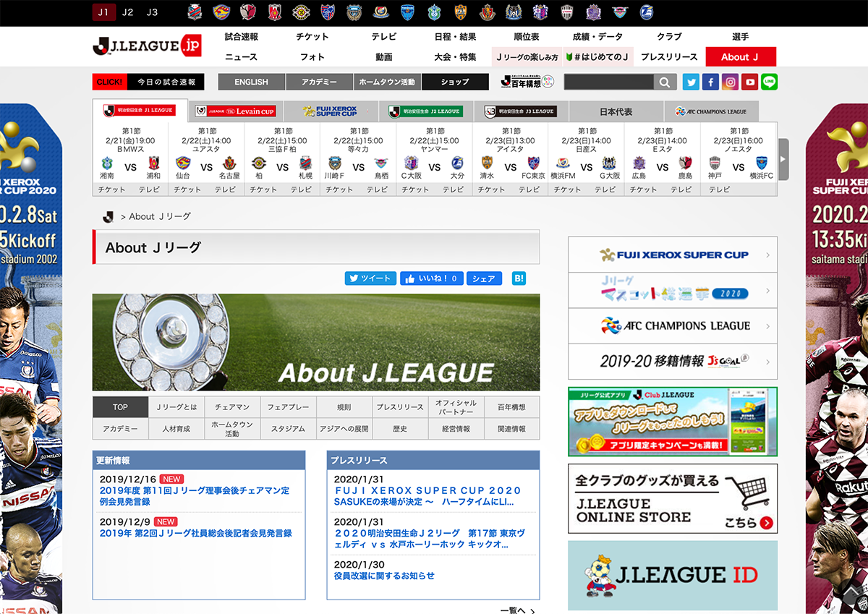The width and height of the screenshot is (868, 614).
Task: Advance match list with right arrow
Action: point(783,160)
